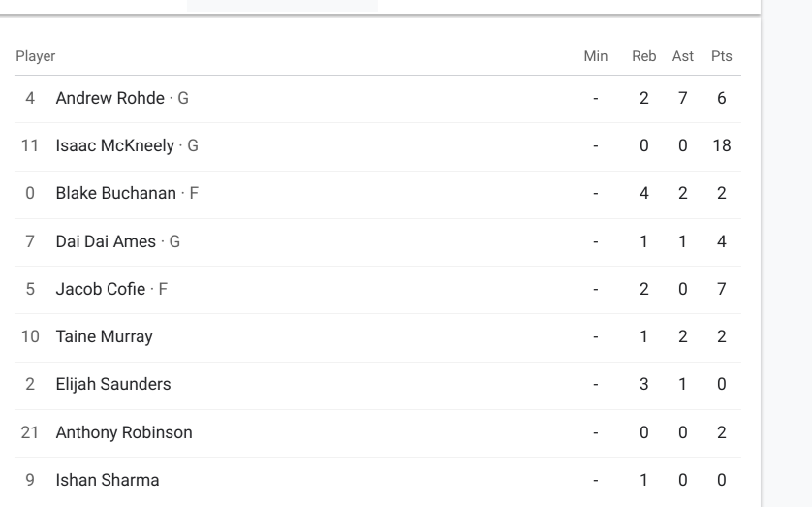Click Anthony Robinson's name
Screen dimensions: 812x507
tap(124, 431)
